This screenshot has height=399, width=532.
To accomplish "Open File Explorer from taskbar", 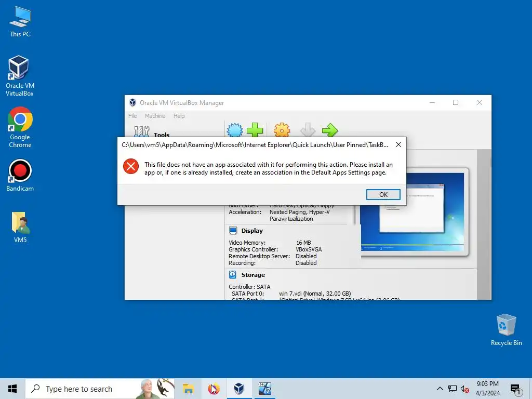I will tap(188, 389).
